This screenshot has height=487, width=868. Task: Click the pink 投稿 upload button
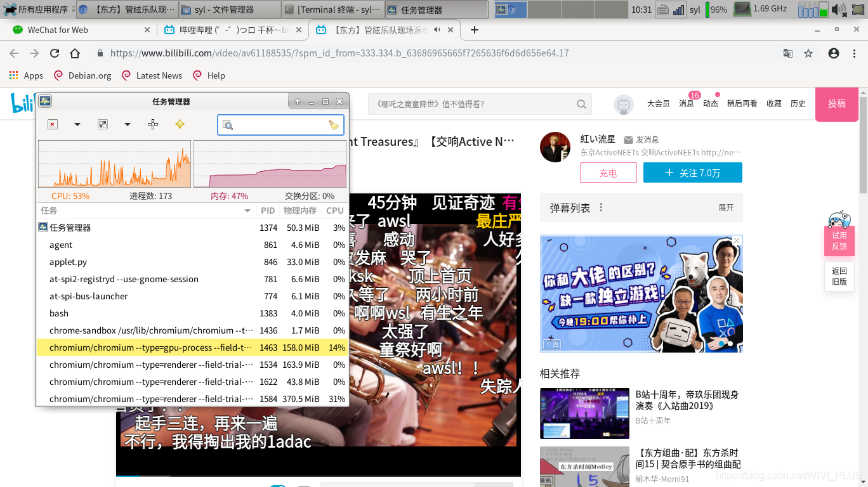[x=836, y=104]
